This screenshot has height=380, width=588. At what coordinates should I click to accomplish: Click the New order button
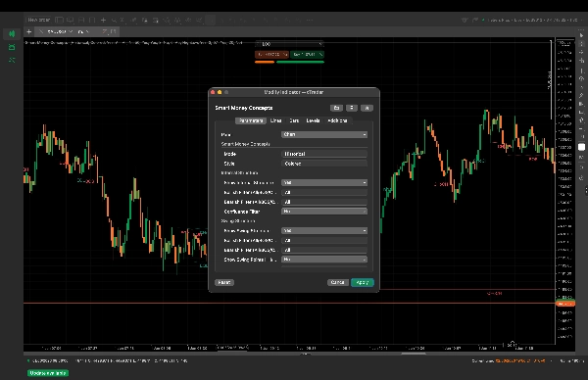(x=38, y=20)
